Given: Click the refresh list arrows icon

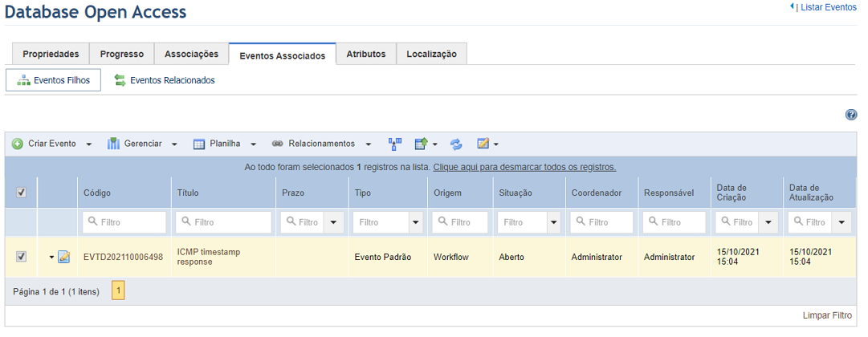Looking at the screenshot, I should 456,144.
